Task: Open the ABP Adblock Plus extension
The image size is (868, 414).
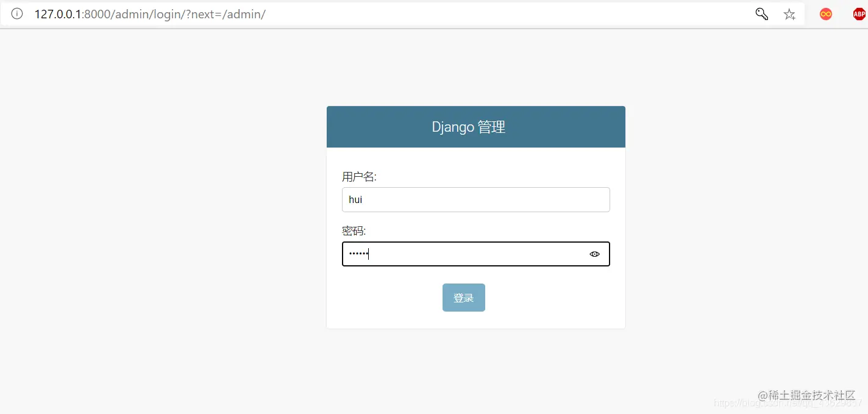Action: pyautogui.click(x=859, y=14)
